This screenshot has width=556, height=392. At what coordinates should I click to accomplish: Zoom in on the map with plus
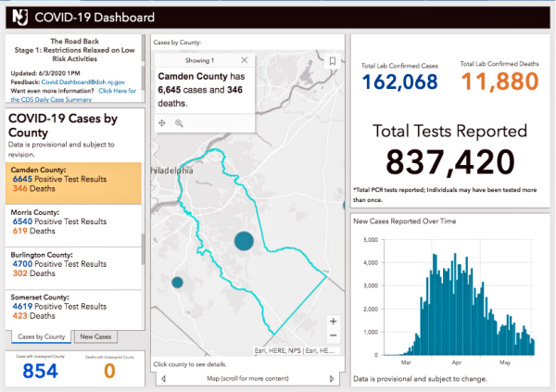point(334,322)
